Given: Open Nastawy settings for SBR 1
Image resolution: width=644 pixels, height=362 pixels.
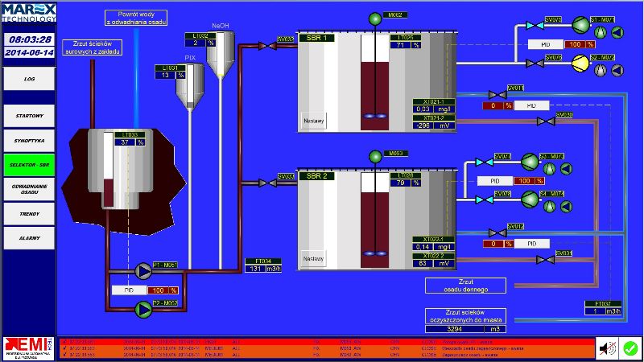Looking at the screenshot, I should pyautogui.click(x=314, y=121).
